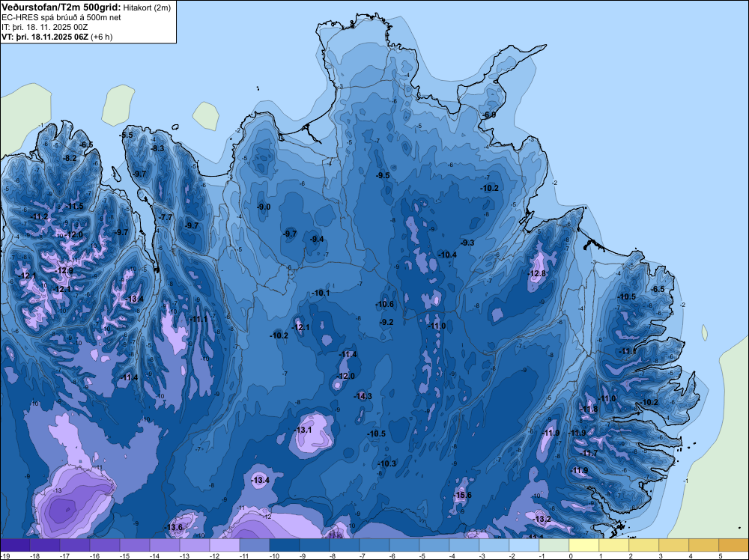
Task: Click the -11.5 temperature value
Action: click(73, 206)
